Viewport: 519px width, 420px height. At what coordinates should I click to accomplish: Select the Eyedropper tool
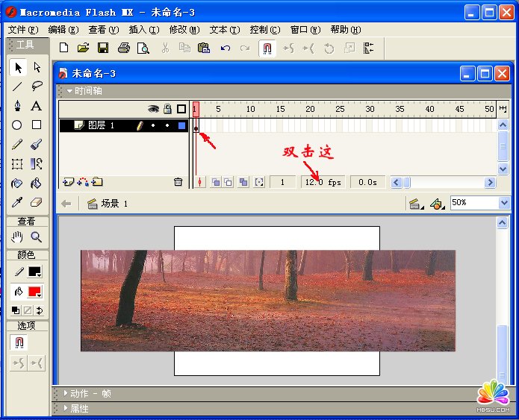(x=17, y=202)
